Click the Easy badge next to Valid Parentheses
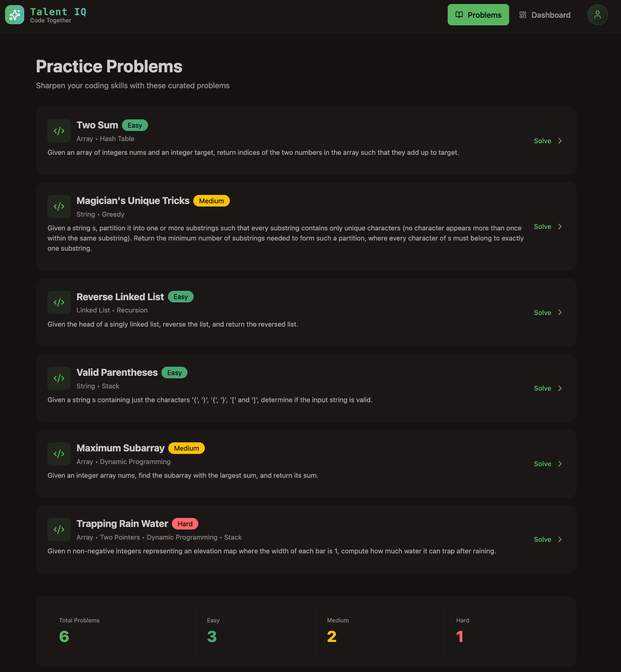 tap(174, 373)
